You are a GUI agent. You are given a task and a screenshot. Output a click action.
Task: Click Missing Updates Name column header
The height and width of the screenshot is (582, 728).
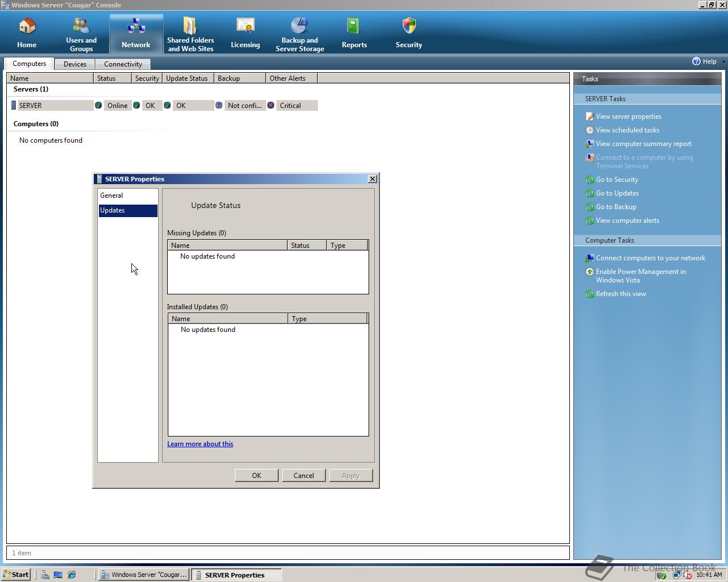227,246
